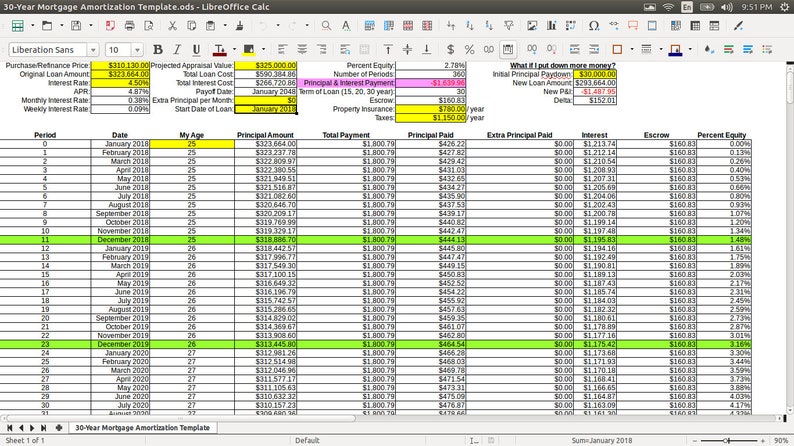Add decimal place icon
The width and height of the screenshot is (794, 446).
(x=532, y=49)
